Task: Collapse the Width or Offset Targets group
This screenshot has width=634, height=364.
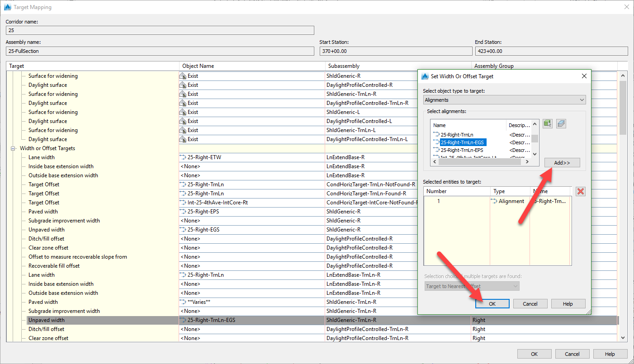Action: (14, 148)
